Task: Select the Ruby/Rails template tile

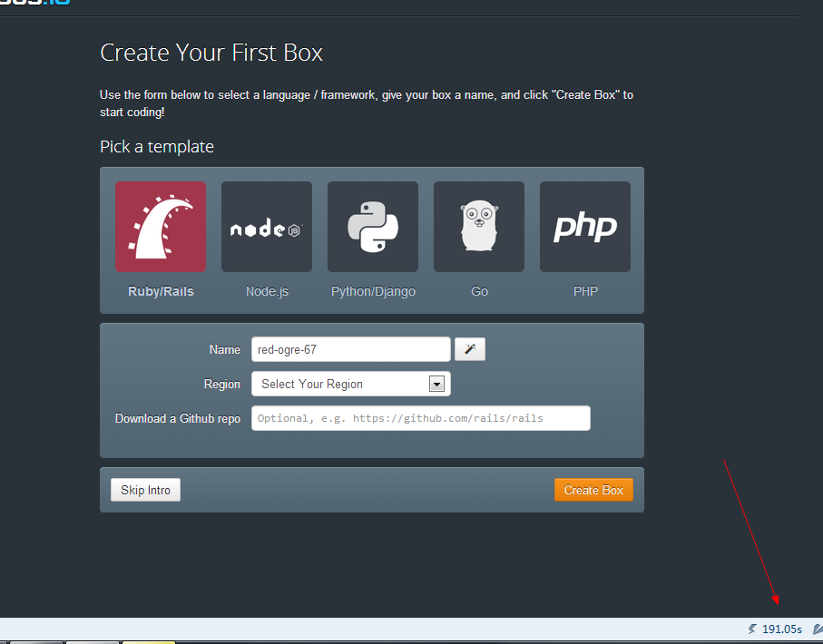Action: tap(161, 227)
